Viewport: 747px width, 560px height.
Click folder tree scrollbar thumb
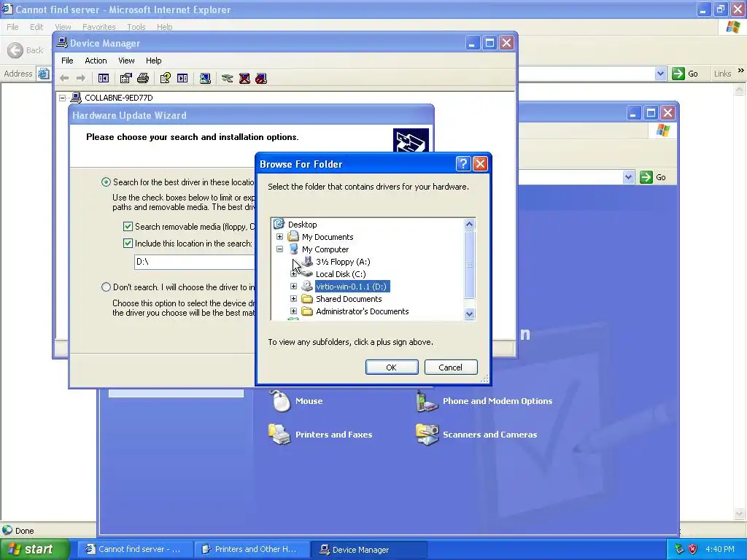[x=469, y=264]
